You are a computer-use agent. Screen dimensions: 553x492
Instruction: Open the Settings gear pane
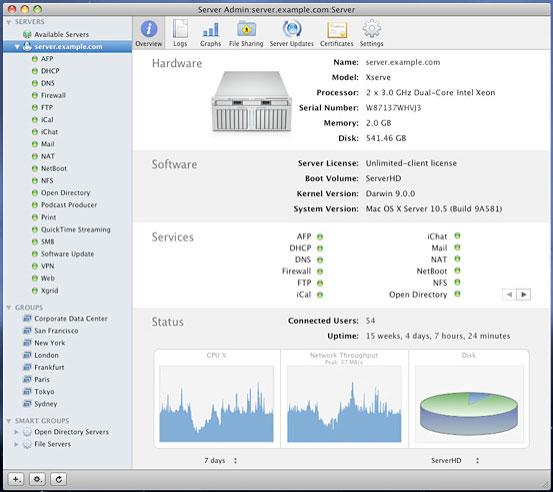coord(371,34)
